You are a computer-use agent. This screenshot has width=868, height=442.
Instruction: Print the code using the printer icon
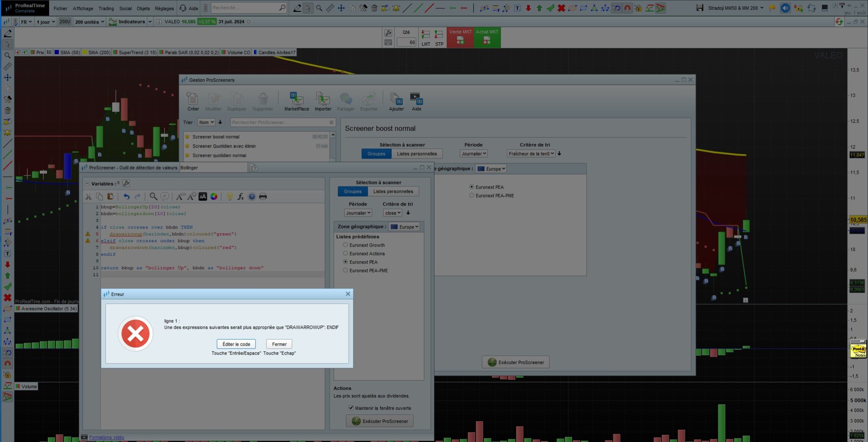coord(263,197)
